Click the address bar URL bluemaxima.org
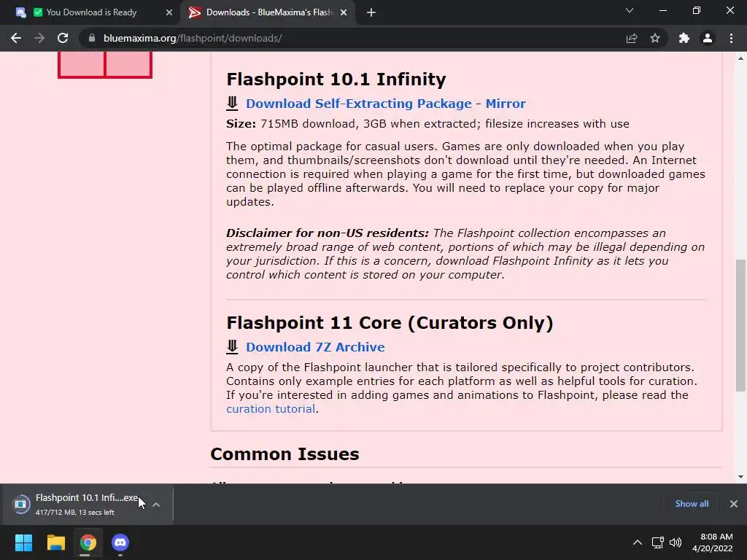Image resolution: width=747 pixels, height=560 pixels. [193, 38]
